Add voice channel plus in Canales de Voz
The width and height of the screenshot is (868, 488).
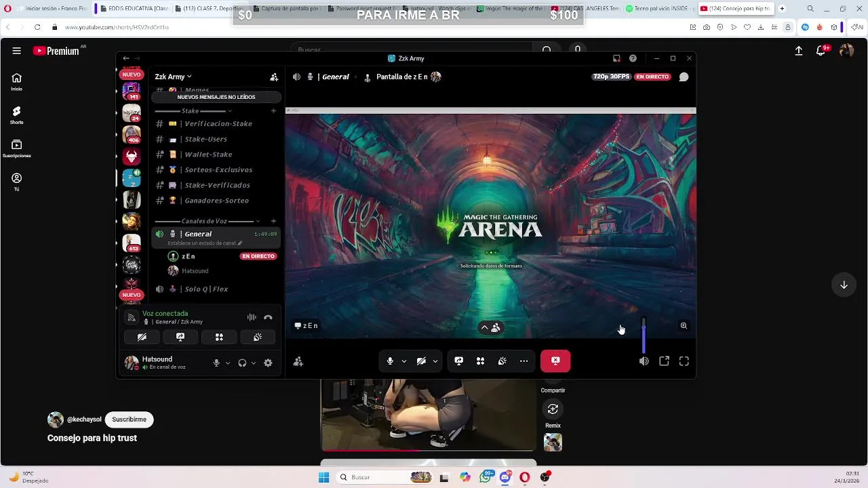pos(273,221)
